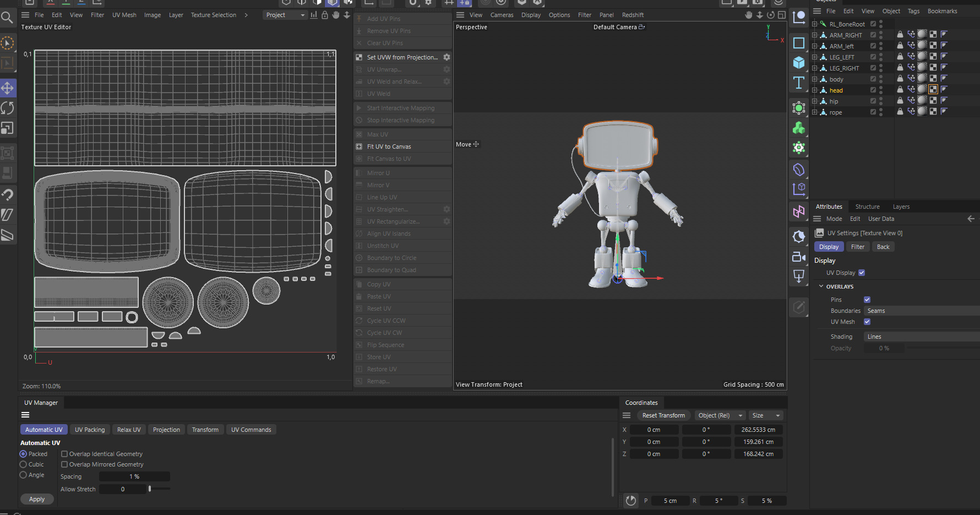This screenshot has width=980, height=515.
Task: Click the green cloner icon in palette
Action: pos(799,128)
